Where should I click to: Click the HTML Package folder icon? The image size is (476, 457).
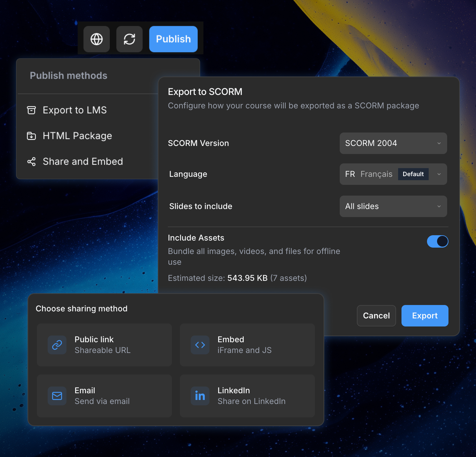point(31,136)
